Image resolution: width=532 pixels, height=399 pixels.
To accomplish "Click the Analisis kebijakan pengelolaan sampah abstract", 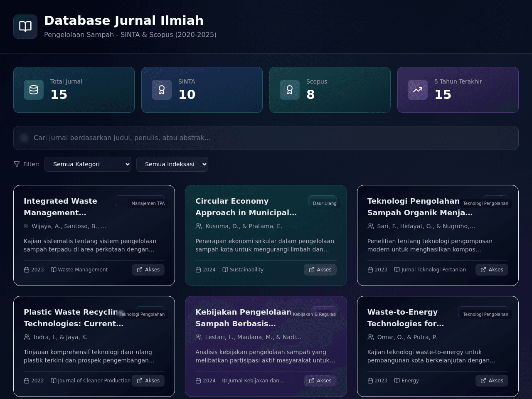I will pyautogui.click(x=265, y=356).
